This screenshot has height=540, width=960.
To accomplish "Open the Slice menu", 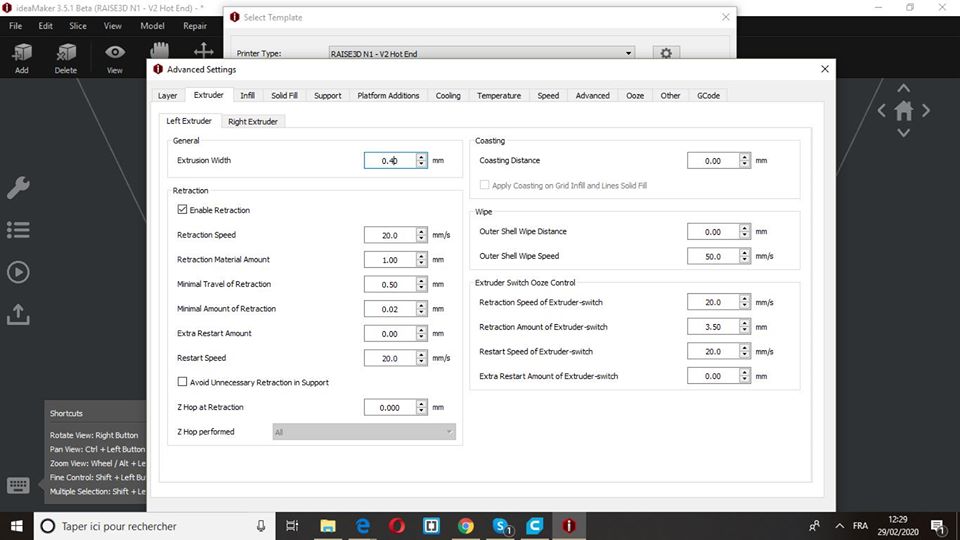I will click(x=78, y=26).
